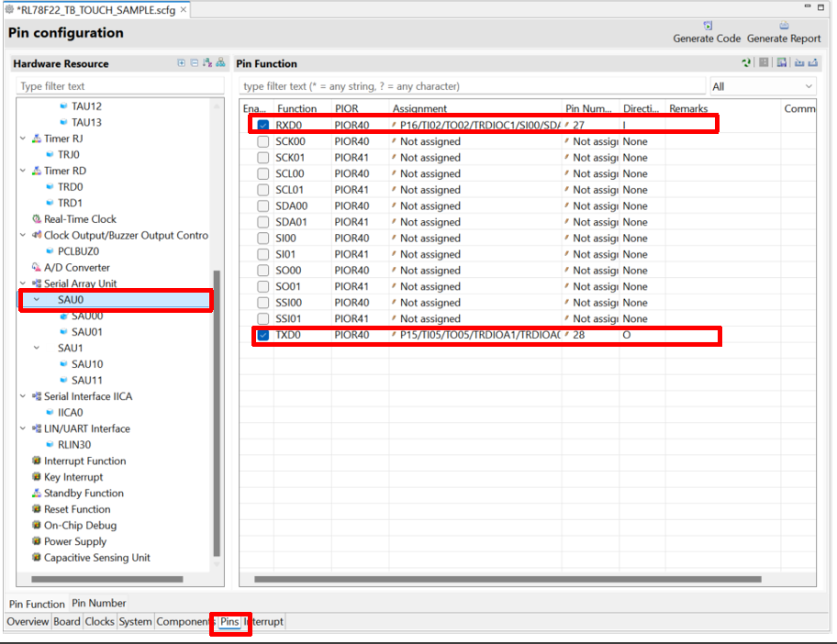Enable the SCK00 pin checkbox

[x=263, y=142]
